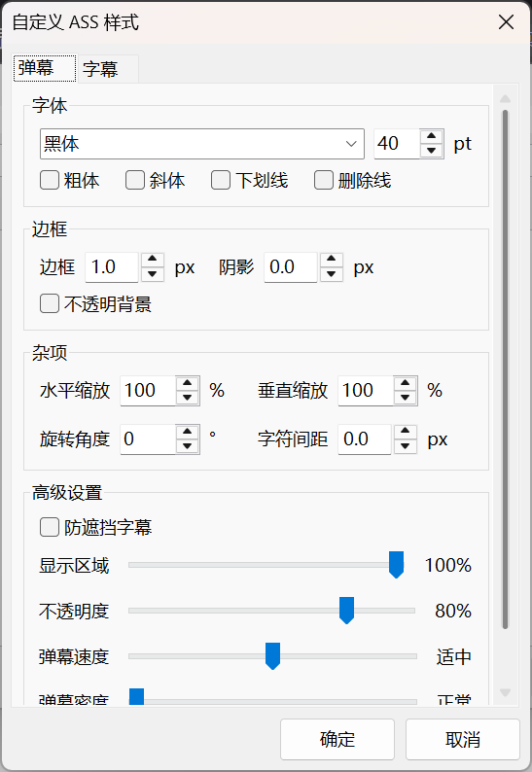Decrease font size with down arrow
Image resolution: width=532 pixels, height=772 pixels.
point(432,151)
